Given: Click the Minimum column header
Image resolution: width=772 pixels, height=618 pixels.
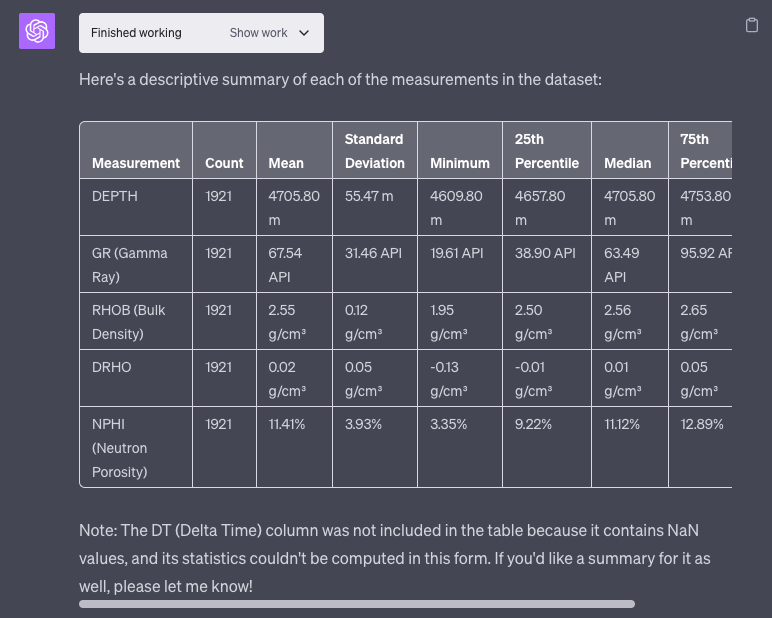Looking at the screenshot, I should coord(460,163).
